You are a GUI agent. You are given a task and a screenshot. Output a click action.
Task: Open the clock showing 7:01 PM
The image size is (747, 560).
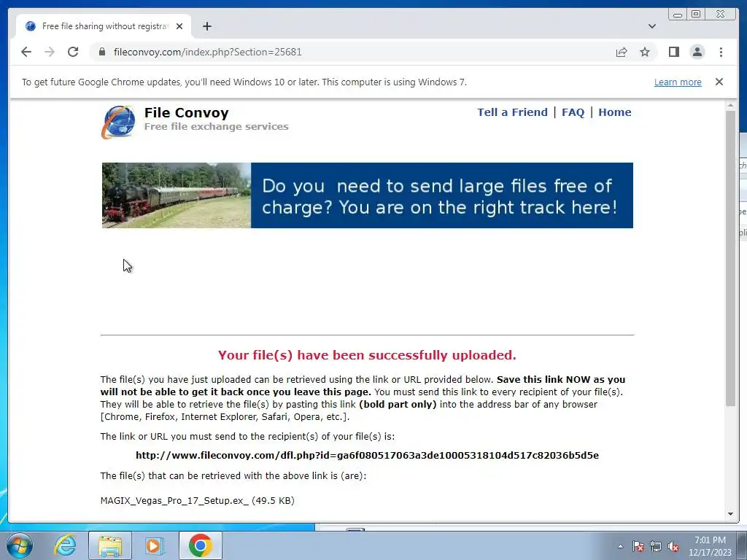point(710,546)
